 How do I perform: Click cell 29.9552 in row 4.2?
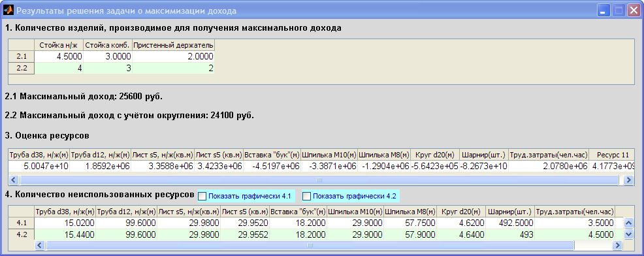tap(245, 234)
